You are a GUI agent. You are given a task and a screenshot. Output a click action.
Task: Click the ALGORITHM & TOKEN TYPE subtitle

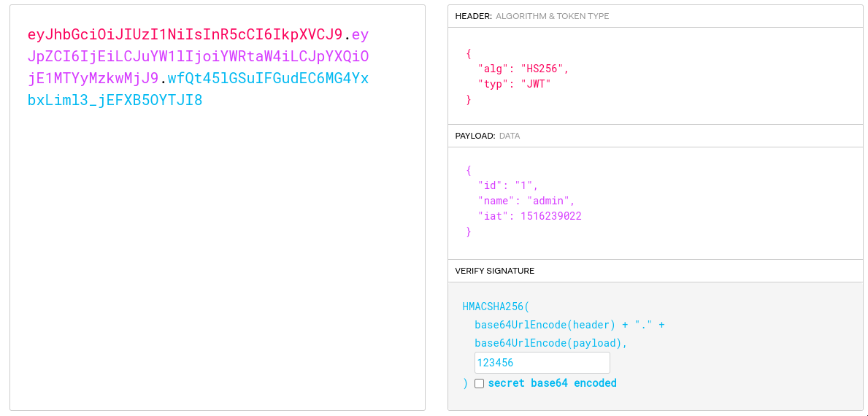coord(552,16)
